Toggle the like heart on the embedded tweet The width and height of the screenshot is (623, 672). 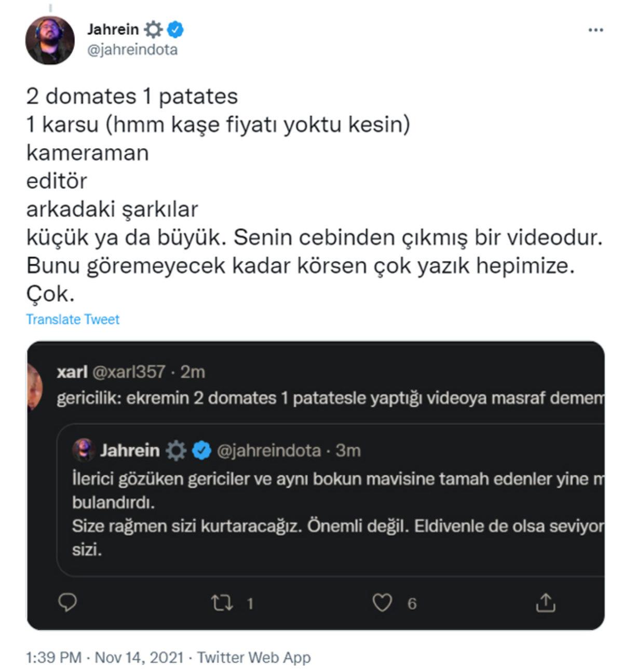click(x=383, y=603)
